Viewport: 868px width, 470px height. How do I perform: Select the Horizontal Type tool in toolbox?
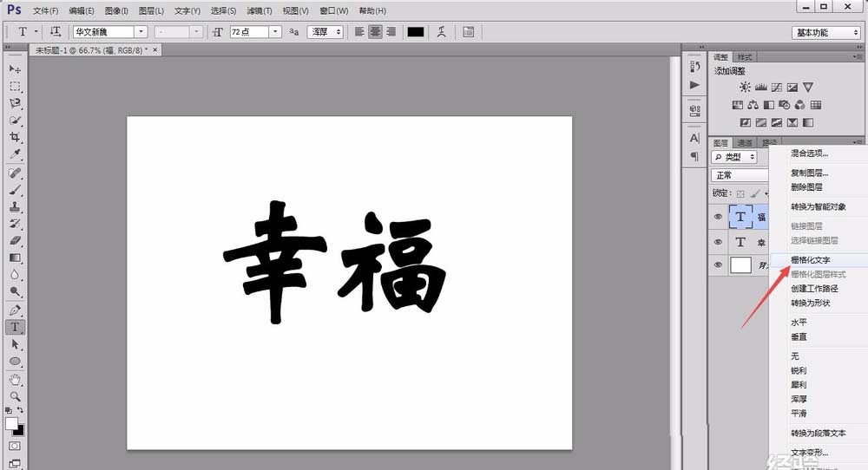point(15,327)
